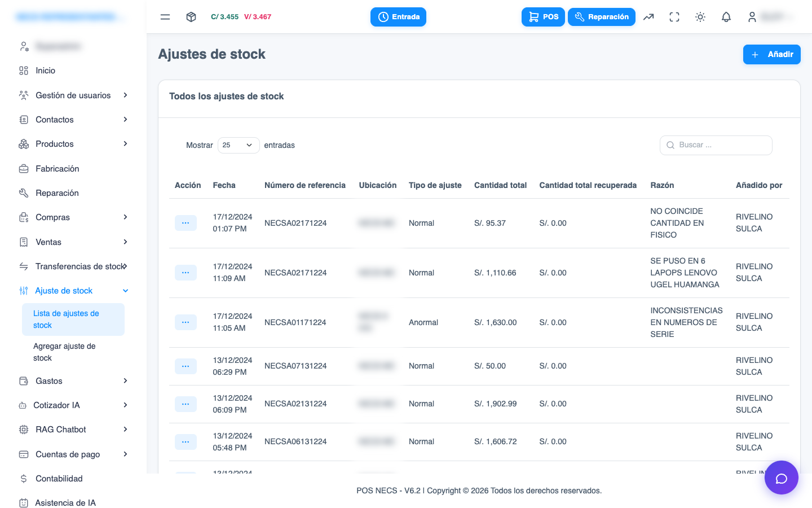Sort by Cantidad total column header
The image size is (812, 508).
(x=500, y=185)
